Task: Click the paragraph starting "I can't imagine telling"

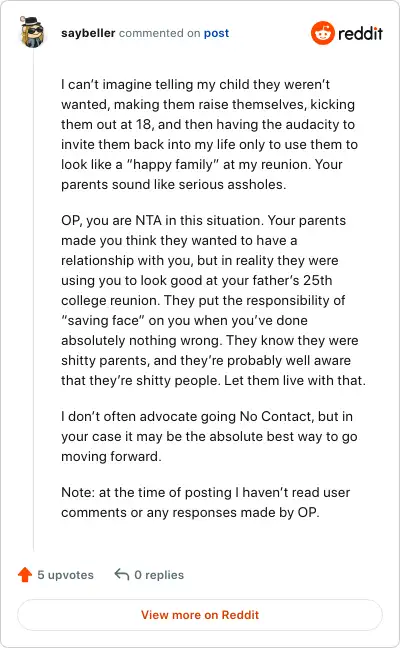Action: click(210, 134)
